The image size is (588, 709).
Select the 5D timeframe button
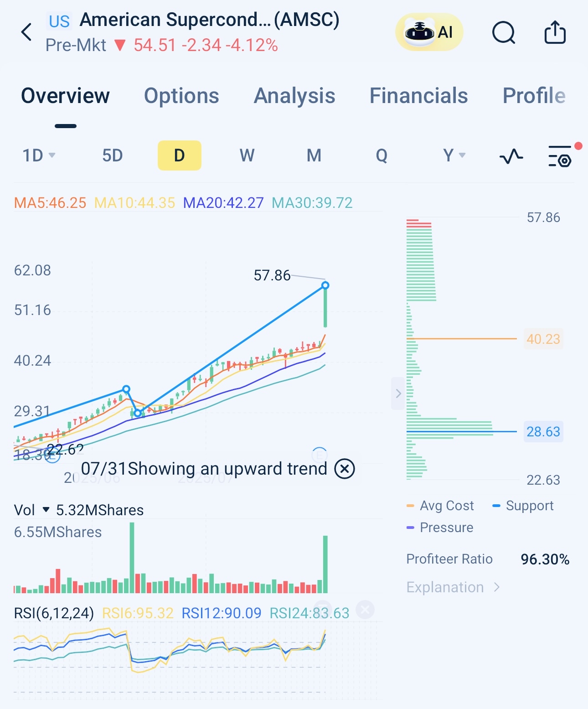pos(112,155)
